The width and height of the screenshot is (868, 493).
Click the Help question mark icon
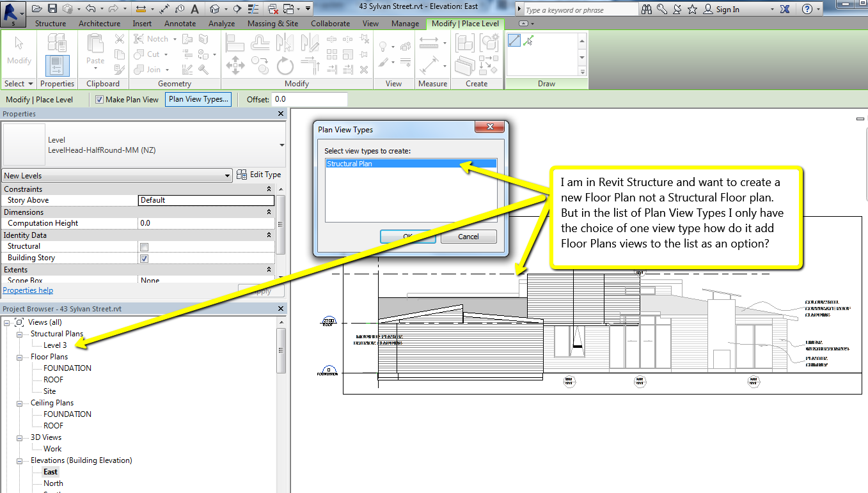click(x=807, y=9)
